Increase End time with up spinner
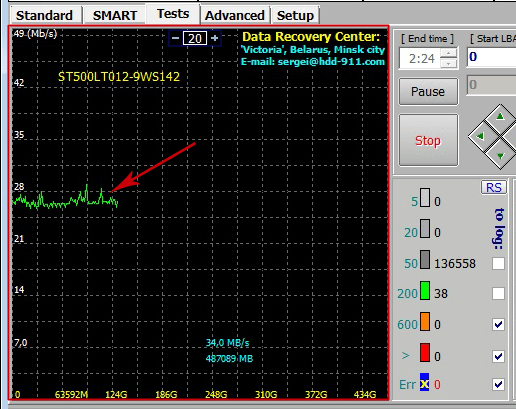The image size is (516, 409). [448, 54]
